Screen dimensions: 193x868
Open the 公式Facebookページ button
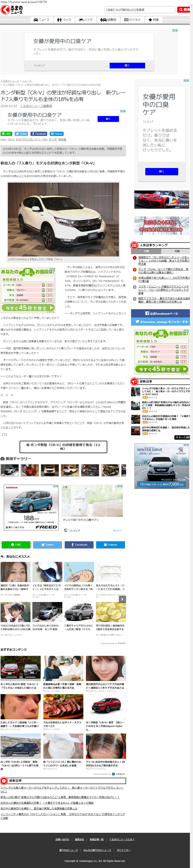click(x=160, y=313)
